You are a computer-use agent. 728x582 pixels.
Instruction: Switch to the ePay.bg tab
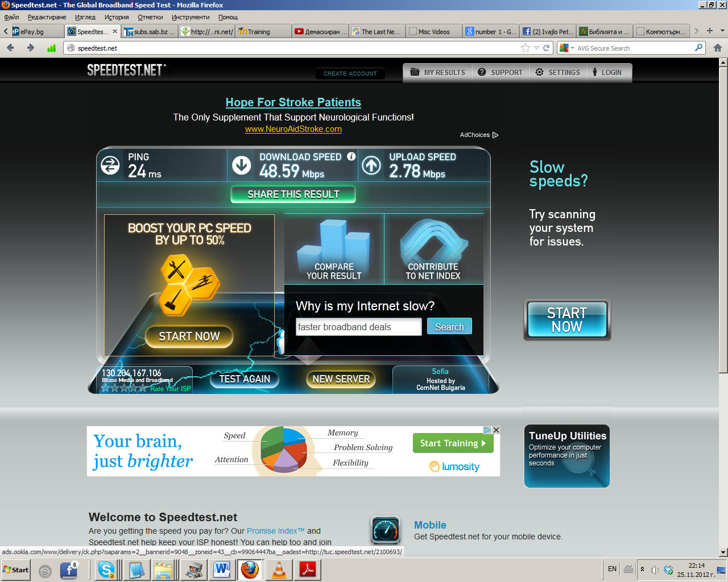36,31
